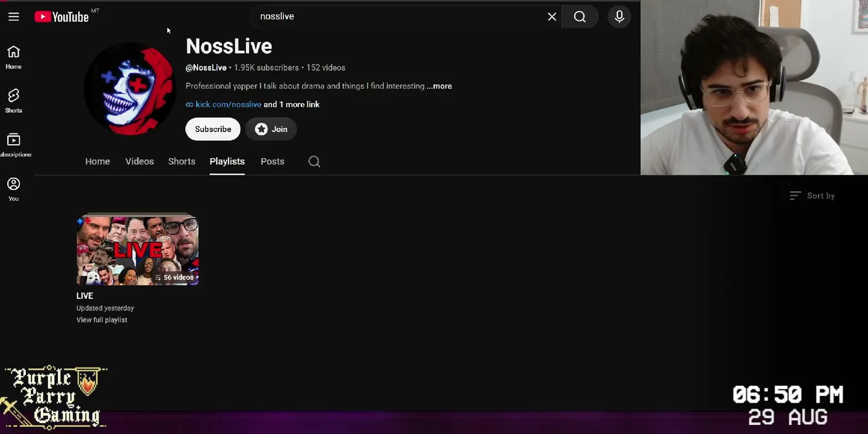Open the LIVE playlist thumbnail
Image resolution: width=868 pixels, height=434 pixels.
tap(137, 250)
